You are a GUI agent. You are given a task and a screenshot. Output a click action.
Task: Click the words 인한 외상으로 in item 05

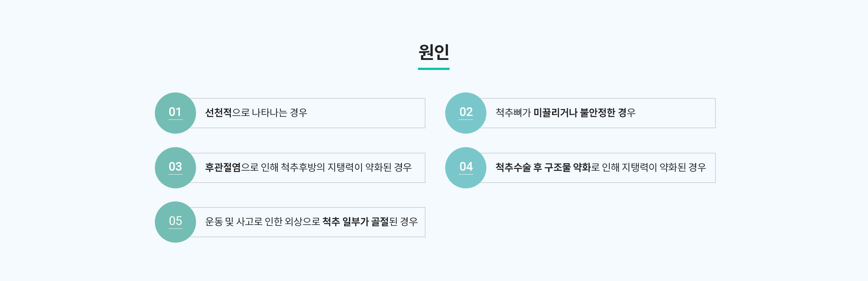click(x=292, y=222)
